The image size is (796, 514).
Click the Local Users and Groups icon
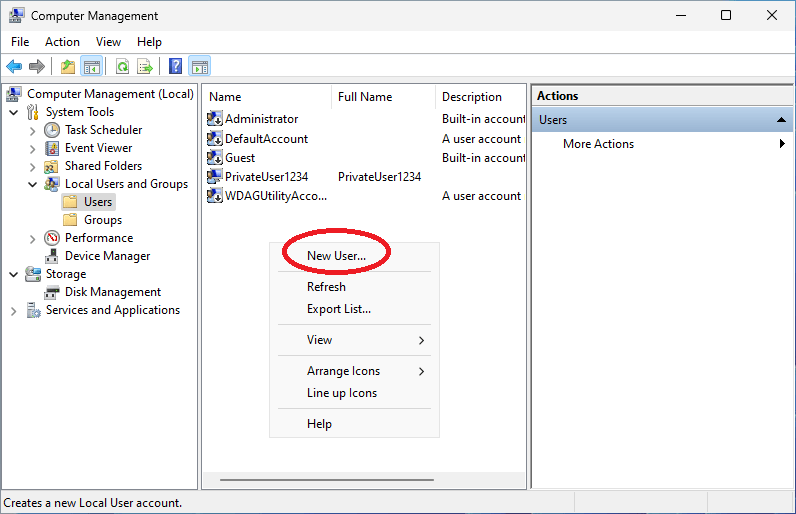[52, 184]
